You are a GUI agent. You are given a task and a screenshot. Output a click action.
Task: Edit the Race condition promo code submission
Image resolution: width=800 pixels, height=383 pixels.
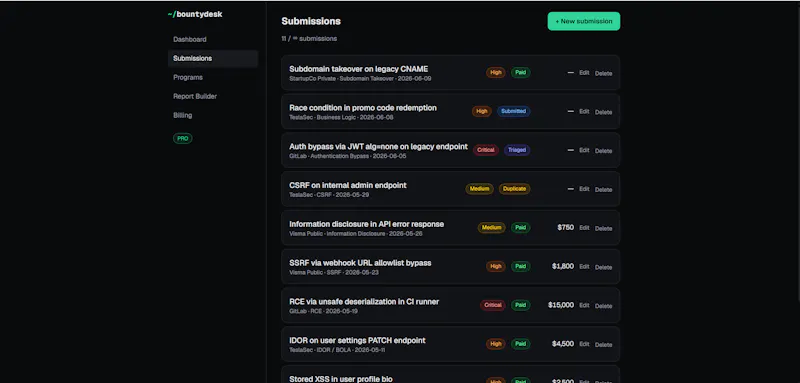(584, 112)
